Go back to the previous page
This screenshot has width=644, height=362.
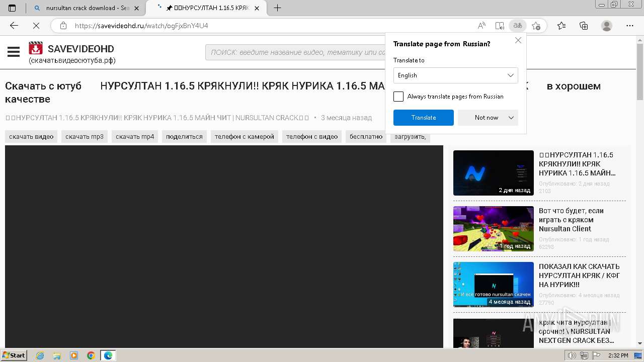[x=14, y=26]
